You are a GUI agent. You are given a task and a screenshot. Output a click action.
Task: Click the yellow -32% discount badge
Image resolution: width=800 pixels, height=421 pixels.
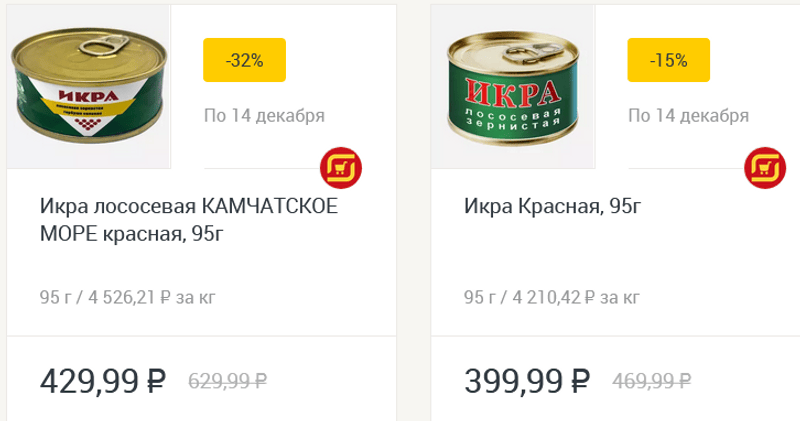(244, 60)
